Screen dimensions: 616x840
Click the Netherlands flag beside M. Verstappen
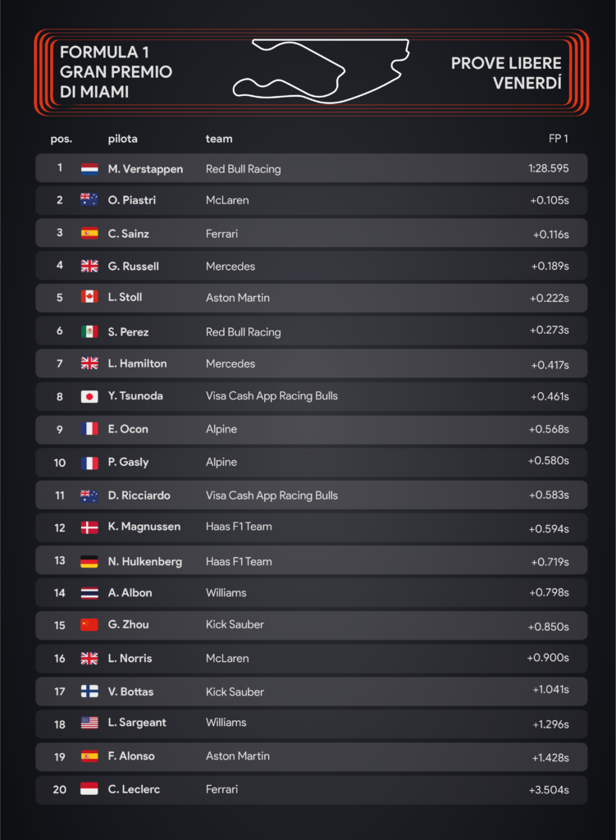[x=89, y=169]
